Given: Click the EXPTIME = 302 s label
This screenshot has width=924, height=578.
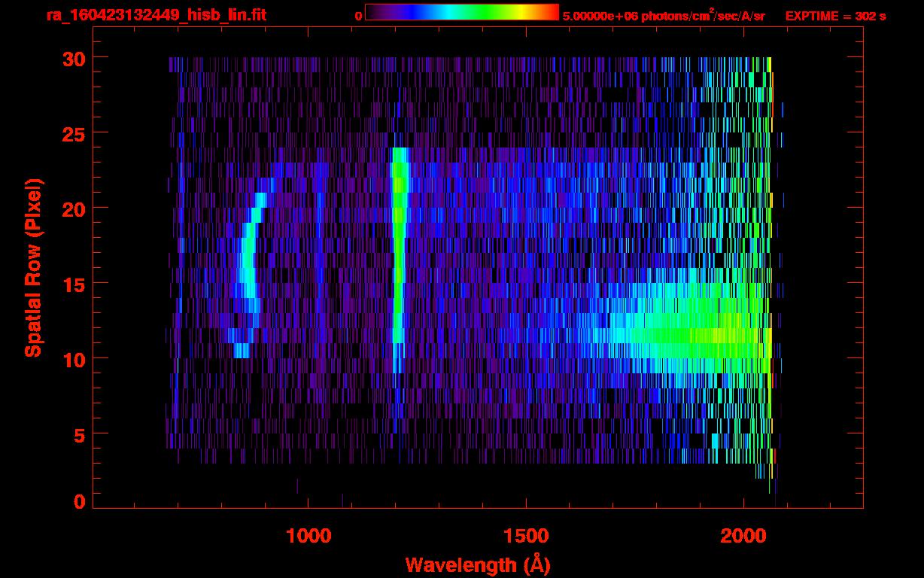Looking at the screenshot, I should [x=835, y=16].
